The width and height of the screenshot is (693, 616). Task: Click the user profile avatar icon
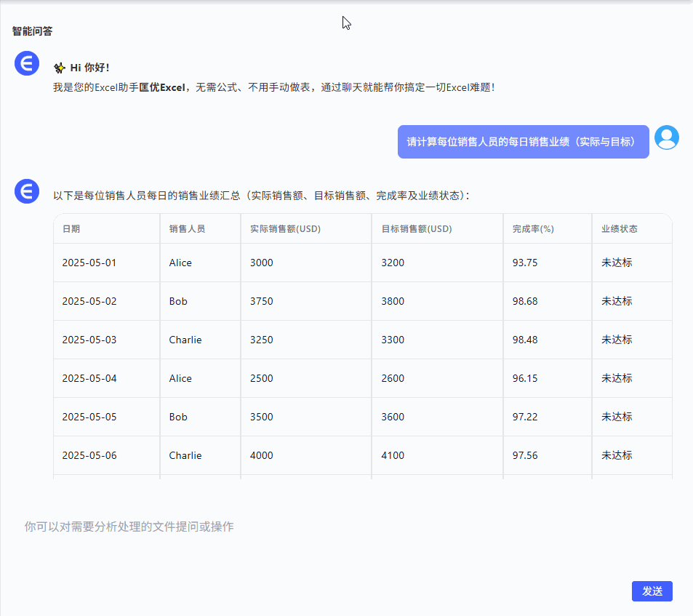pyautogui.click(x=666, y=137)
